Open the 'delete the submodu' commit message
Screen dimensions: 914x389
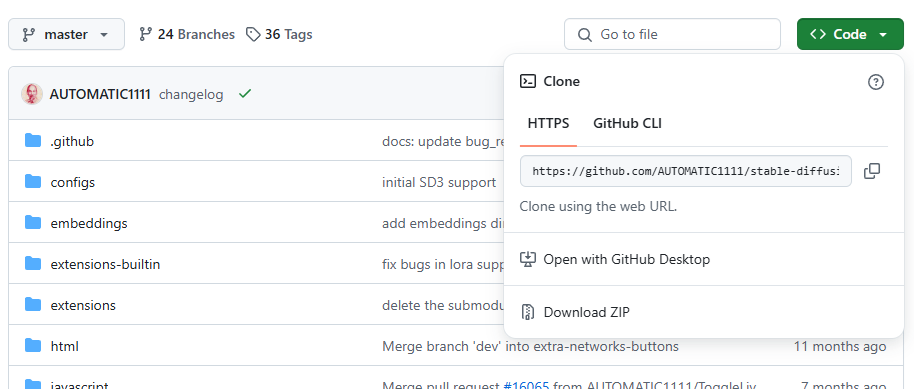(442, 305)
